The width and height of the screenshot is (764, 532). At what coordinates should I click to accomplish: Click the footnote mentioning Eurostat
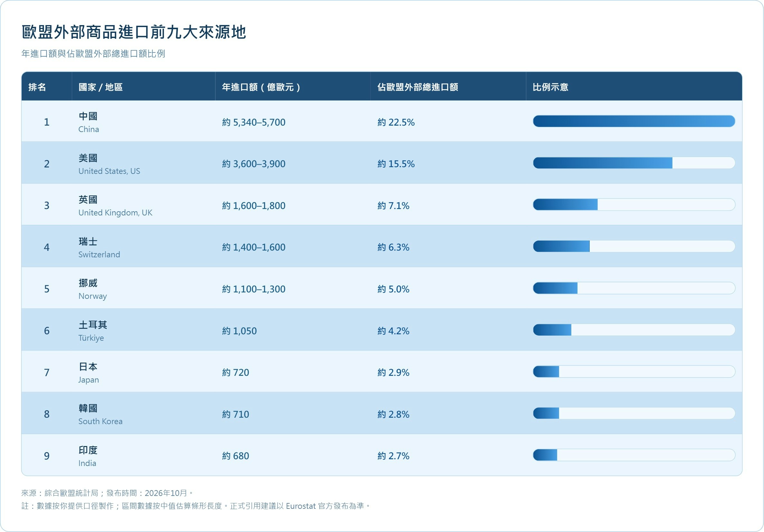click(x=196, y=506)
